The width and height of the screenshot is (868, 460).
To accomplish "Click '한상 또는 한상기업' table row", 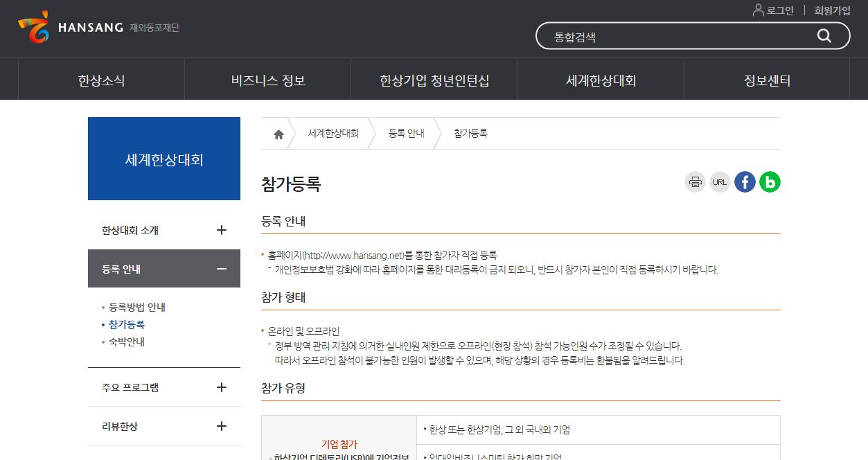I will click(599, 430).
